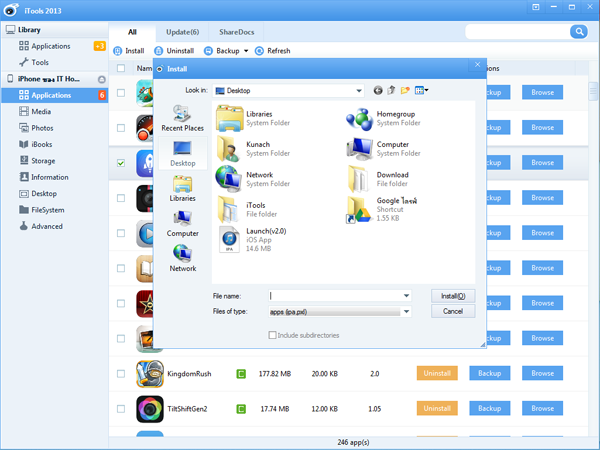Select the Google Drive shortcut
This screenshot has width=600, height=450.
coord(382,209)
